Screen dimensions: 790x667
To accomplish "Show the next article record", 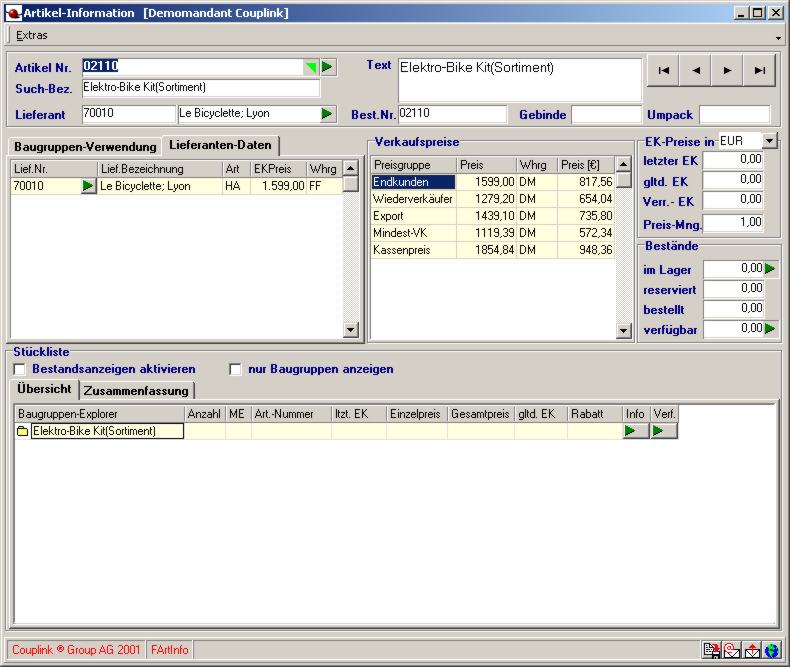I will pyautogui.click(x=728, y=70).
